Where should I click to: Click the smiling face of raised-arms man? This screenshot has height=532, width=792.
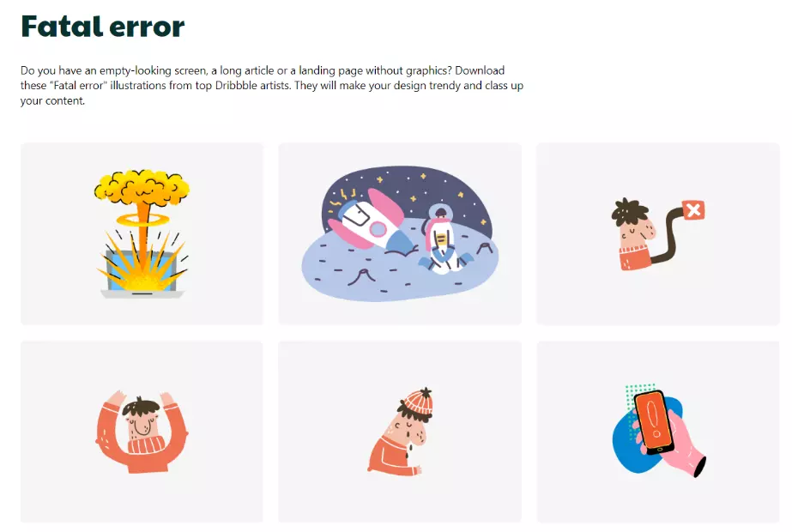click(141, 425)
